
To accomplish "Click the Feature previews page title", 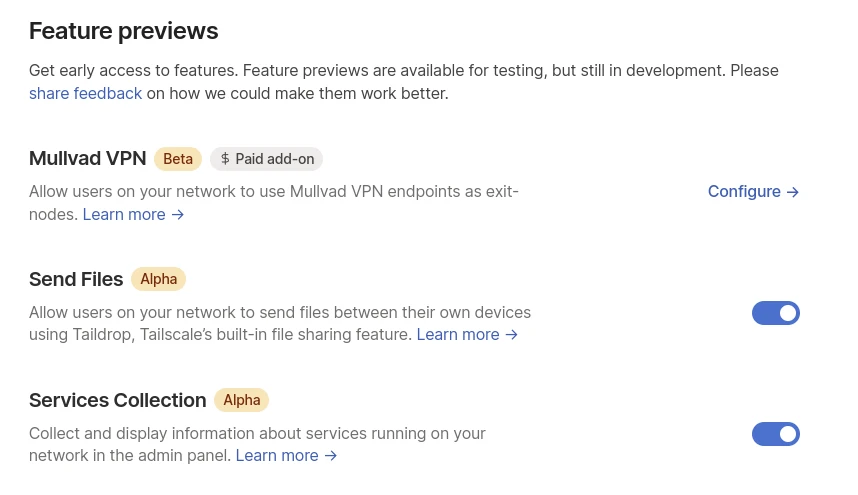I will [x=123, y=31].
